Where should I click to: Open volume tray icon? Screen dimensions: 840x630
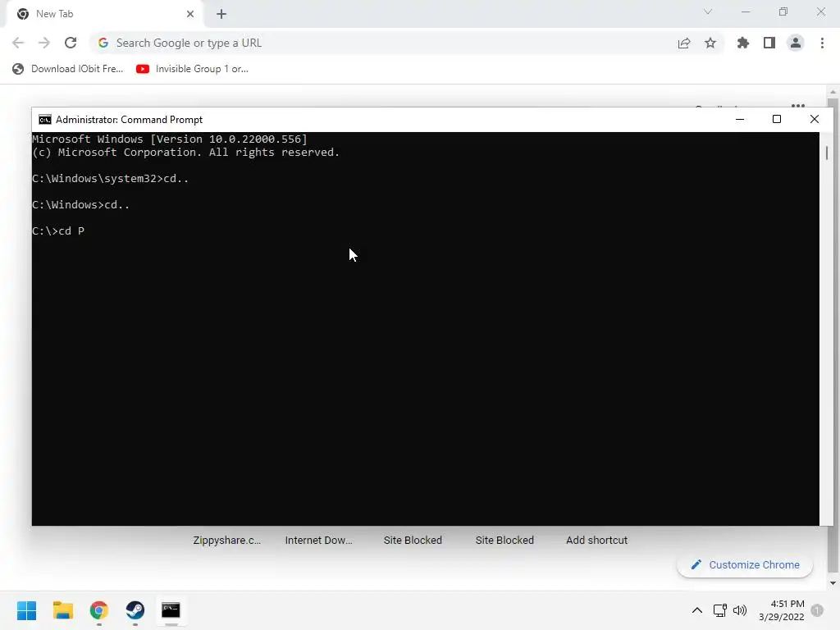coord(740,610)
